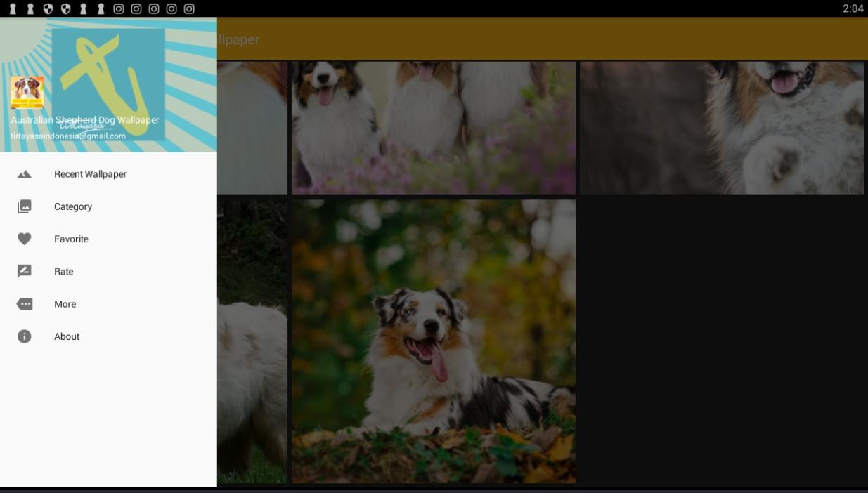
Task: Choose Rate from navigation drawer
Action: tap(108, 271)
